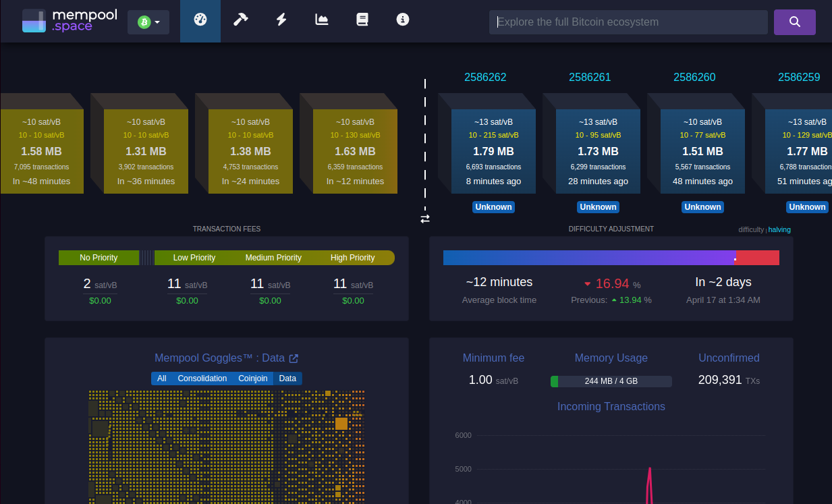The image size is (832, 504).
Task: Switch to the halving tab
Action: point(779,229)
